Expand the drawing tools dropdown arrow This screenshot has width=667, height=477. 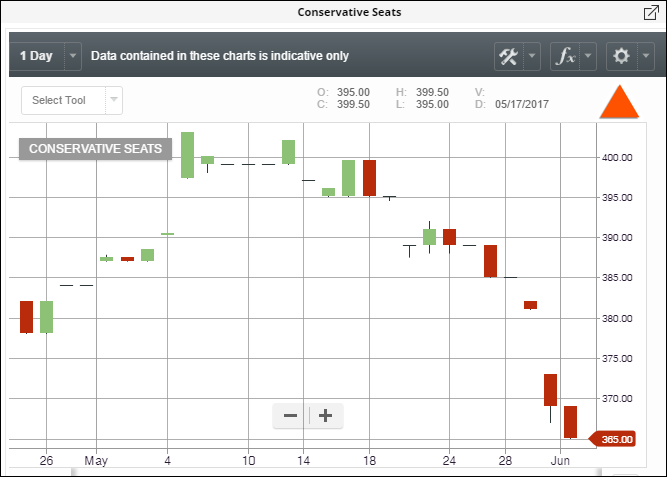(x=532, y=56)
